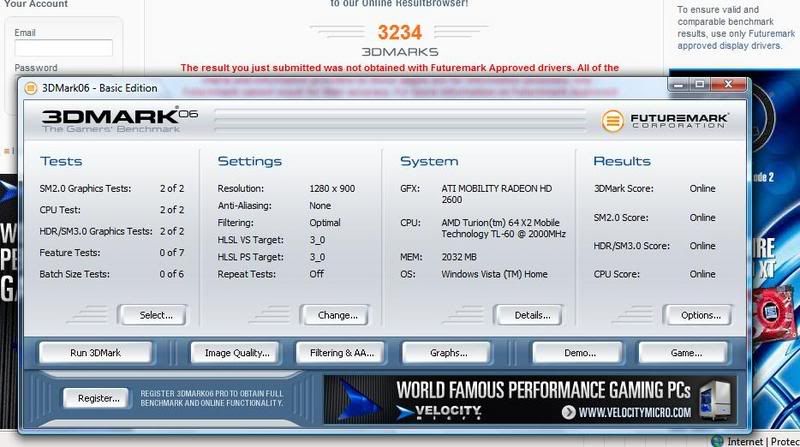Click the AMD Turion CPU description
The width and height of the screenshot is (800, 447).
[x=503, y=228]
